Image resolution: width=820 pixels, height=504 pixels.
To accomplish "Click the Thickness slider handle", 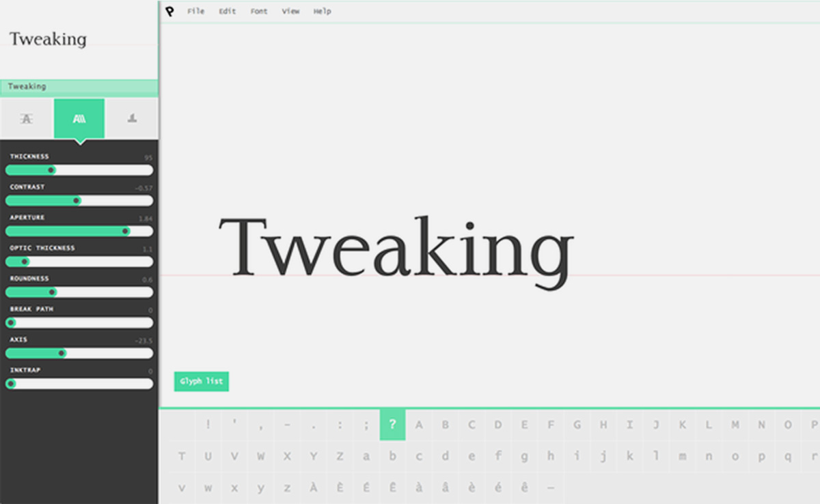I will click(51, 170).
